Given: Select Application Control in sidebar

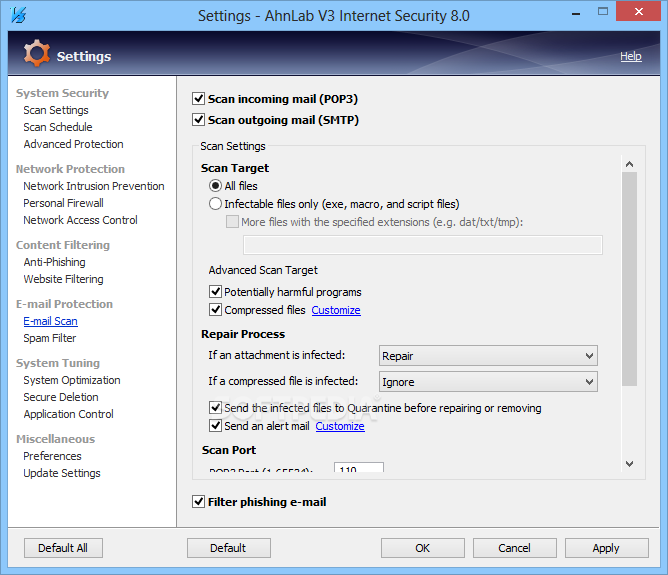Looking at the screenshot, I should [69, 414].
